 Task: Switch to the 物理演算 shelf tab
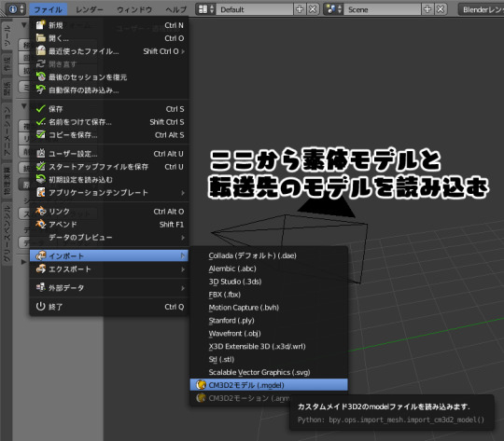point(7,181)
